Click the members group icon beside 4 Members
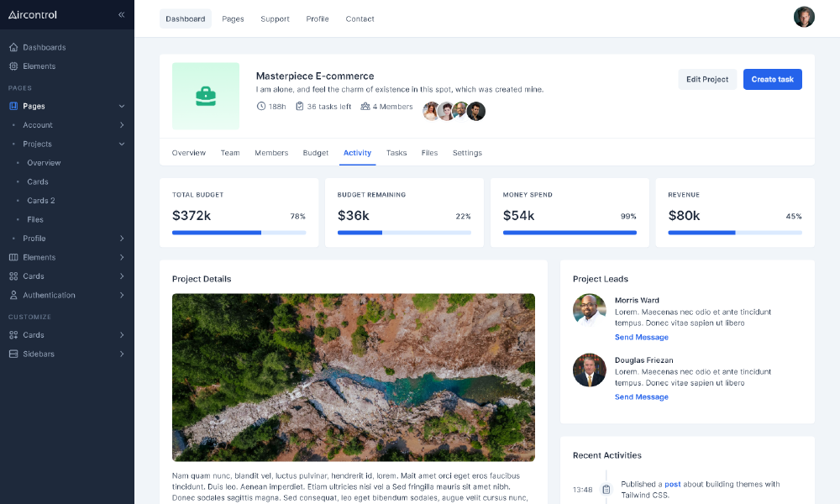 365,107
